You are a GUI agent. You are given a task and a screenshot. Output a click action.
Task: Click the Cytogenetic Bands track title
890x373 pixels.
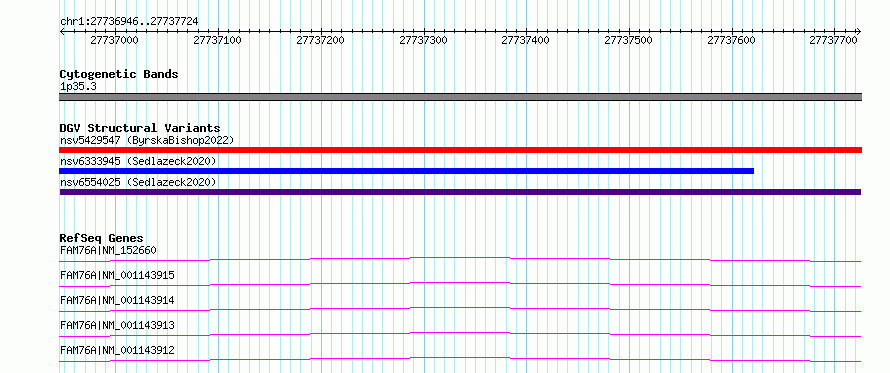click(119, 74)
